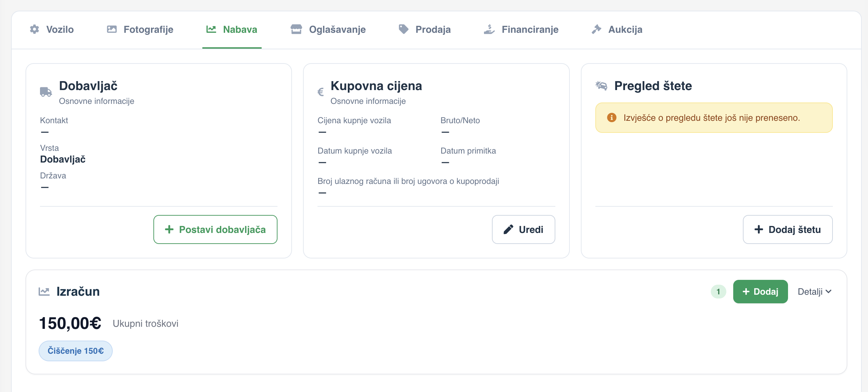
Task: Click the 150,00€ total cost value
Action: coord(70,323)
